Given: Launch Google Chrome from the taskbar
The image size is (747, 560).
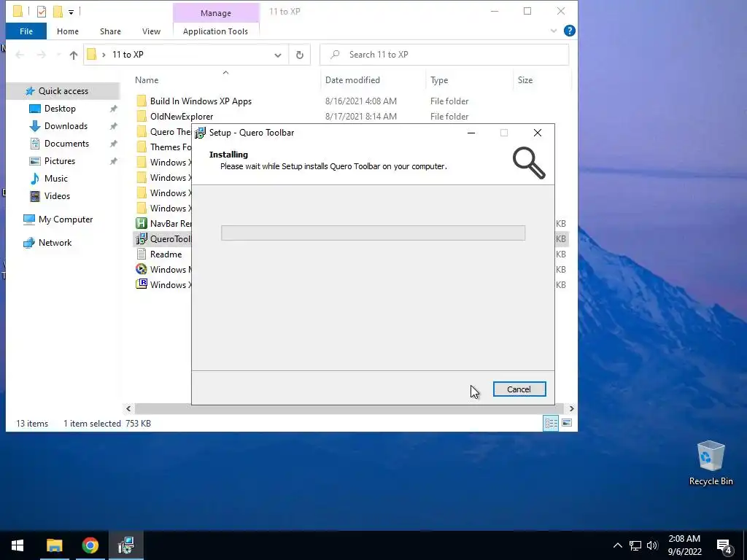Looking at the screenshot, I should click(x=90, y=545).
